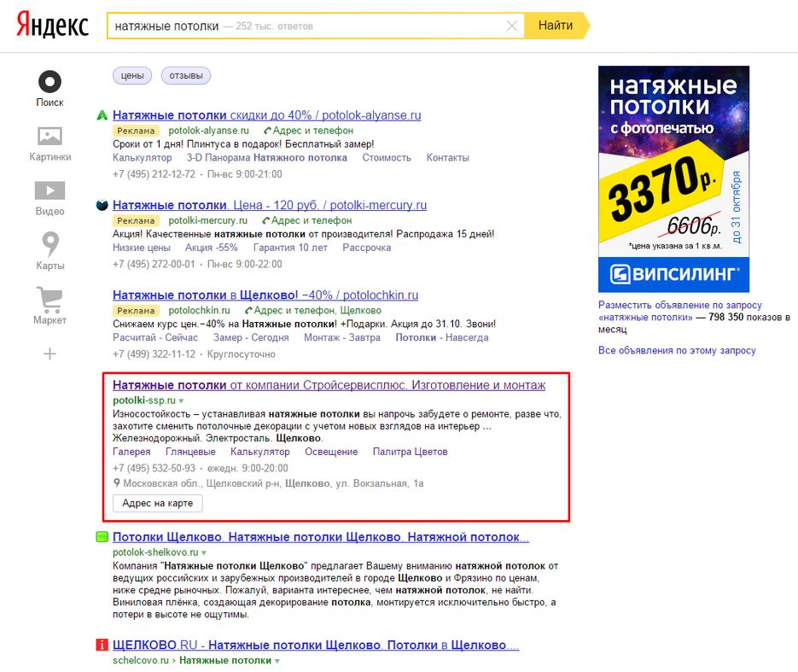Click Монтаж - Завтра sitelink

coord(342,337)
